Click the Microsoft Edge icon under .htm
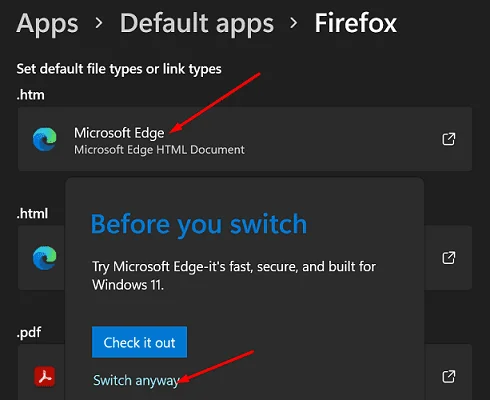The width and height of the screenshot is (490, 400). pos(45,139)
